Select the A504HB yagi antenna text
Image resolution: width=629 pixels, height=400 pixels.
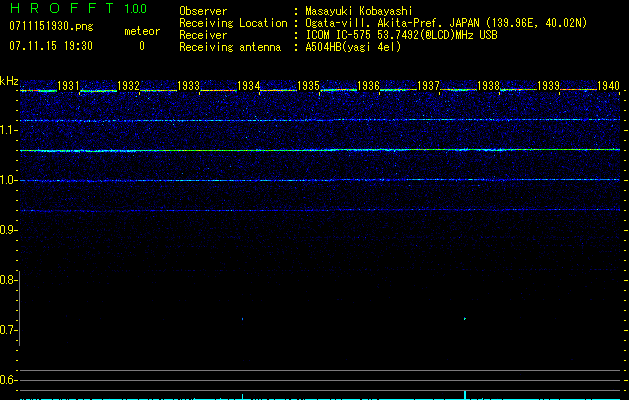(x=353, y=47)
